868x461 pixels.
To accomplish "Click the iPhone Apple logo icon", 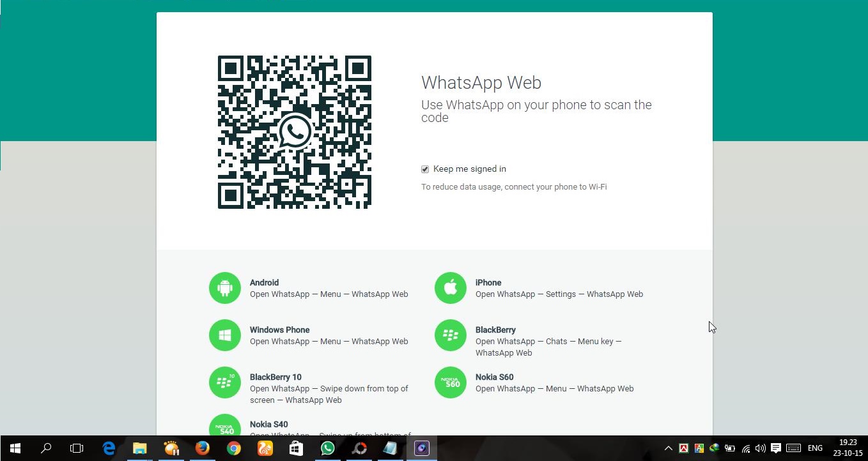I will tap(451, 288).
